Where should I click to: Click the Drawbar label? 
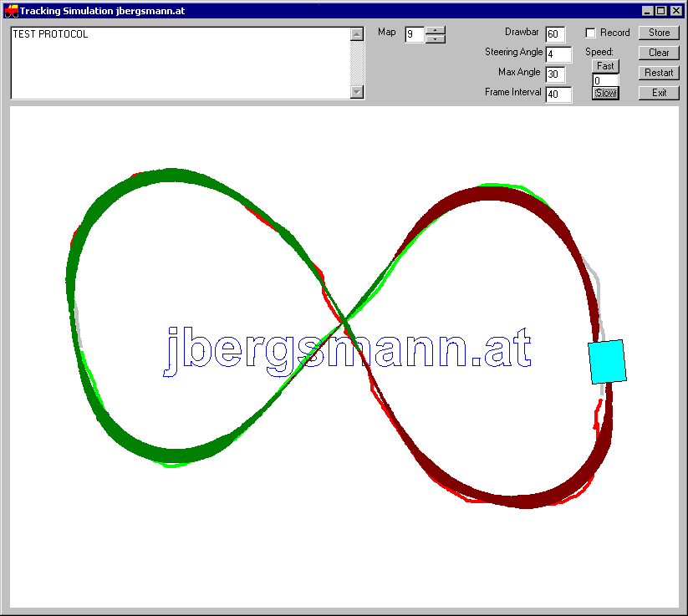[522, 32]
